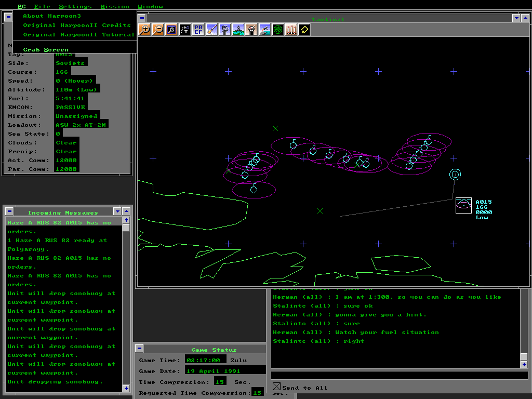Image resolution: width=532 pixels, height=399 pixels.
Task: Click chat line 'gonna give you a hint.'
Action: pos(380,314)
